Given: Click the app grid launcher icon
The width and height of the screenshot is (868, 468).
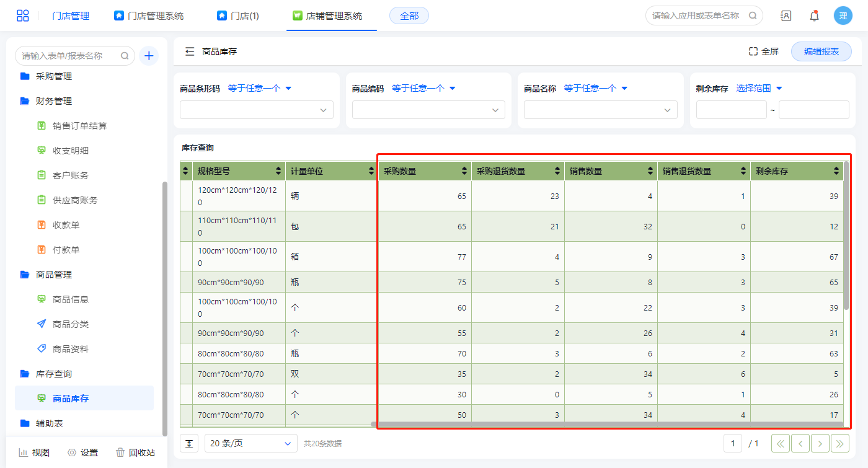Looking at the screenshot, I should click(23, 16).
